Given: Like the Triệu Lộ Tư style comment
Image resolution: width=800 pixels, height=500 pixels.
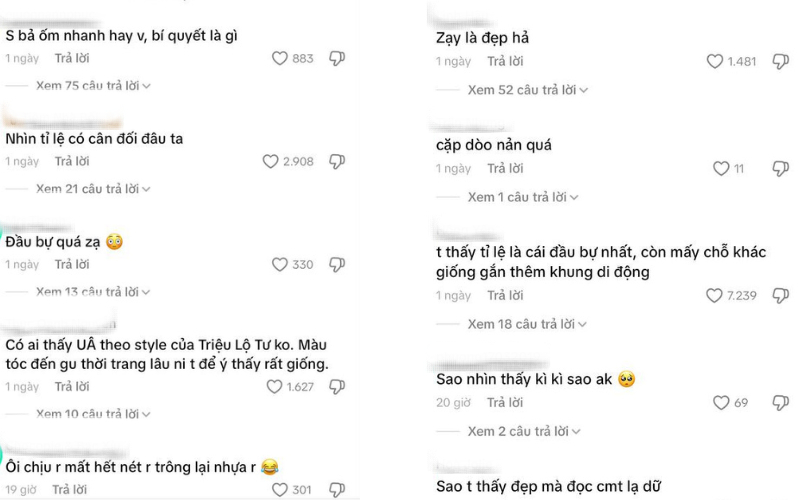Looking at the screenshot, I should [x=274, y=387].
